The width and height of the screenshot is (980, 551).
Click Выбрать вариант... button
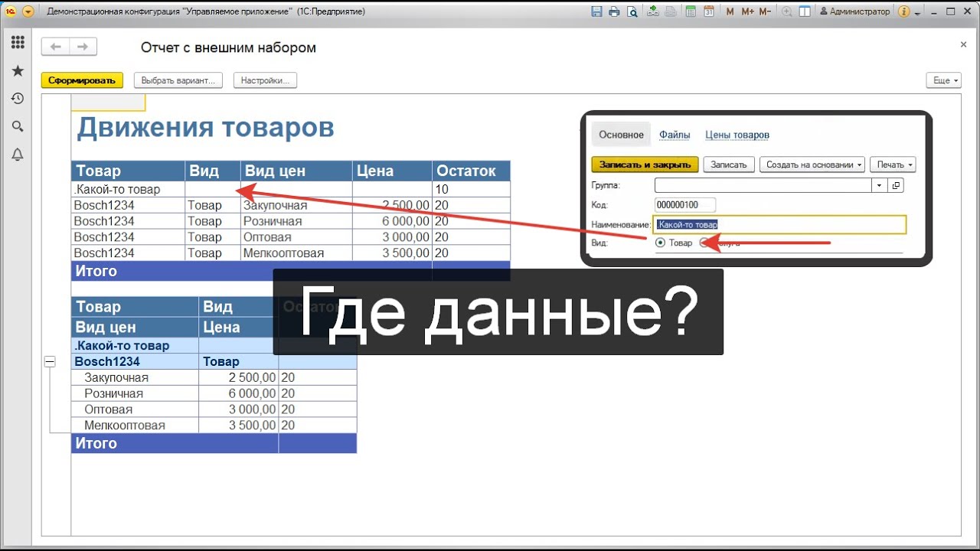tap(178, 80)
